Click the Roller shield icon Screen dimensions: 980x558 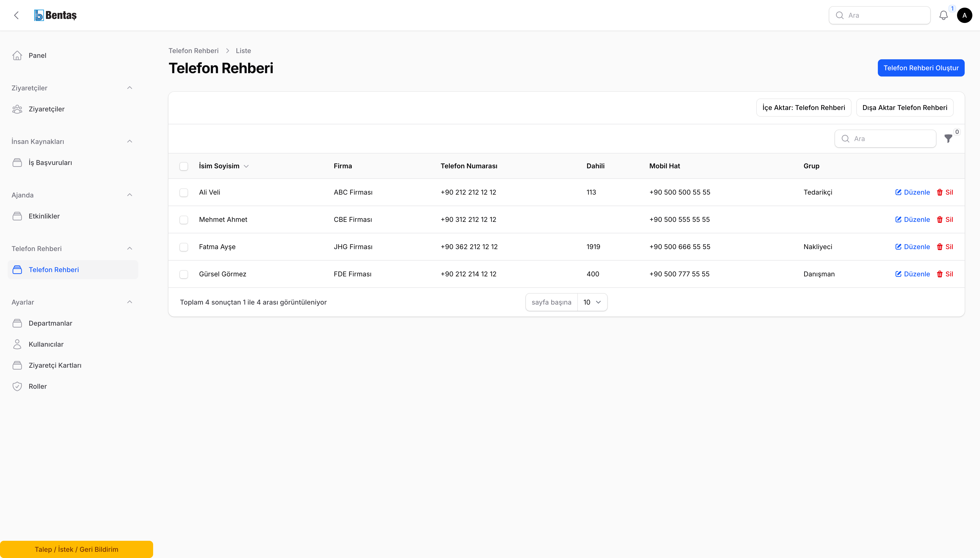click(x=17, y=386)
